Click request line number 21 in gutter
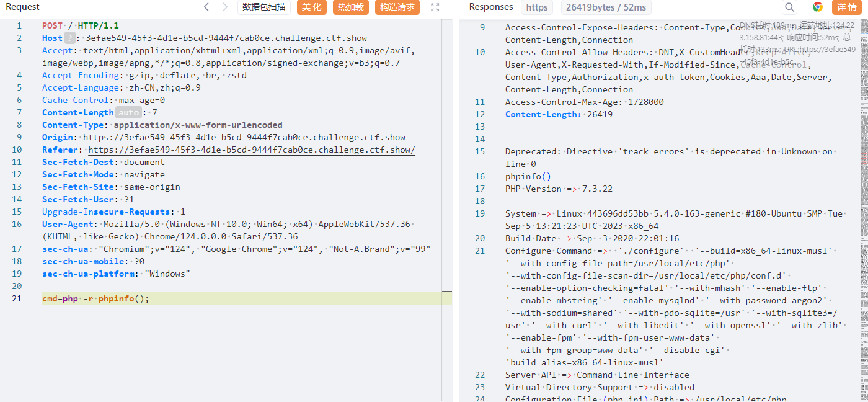This screenshot has width=868, height=402. point(16,298)
